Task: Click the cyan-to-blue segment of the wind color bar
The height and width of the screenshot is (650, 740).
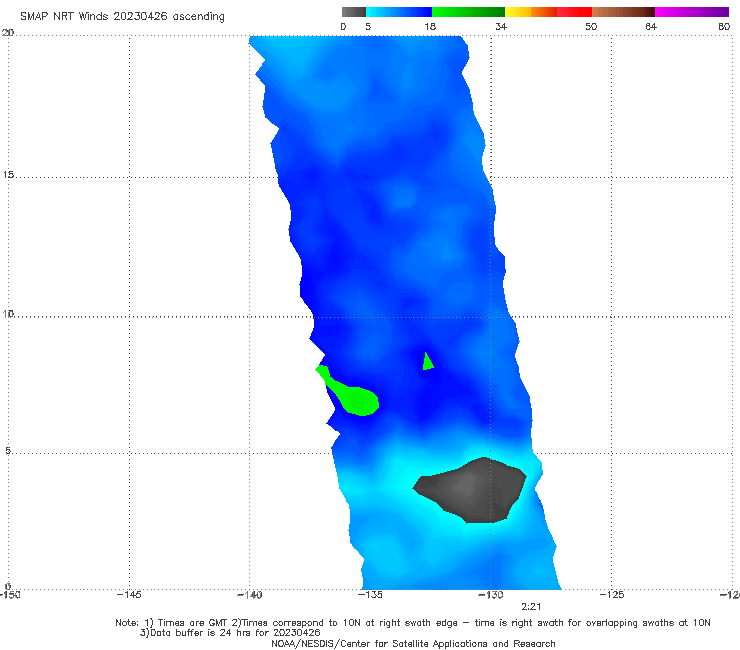Action: click(399, 12)
